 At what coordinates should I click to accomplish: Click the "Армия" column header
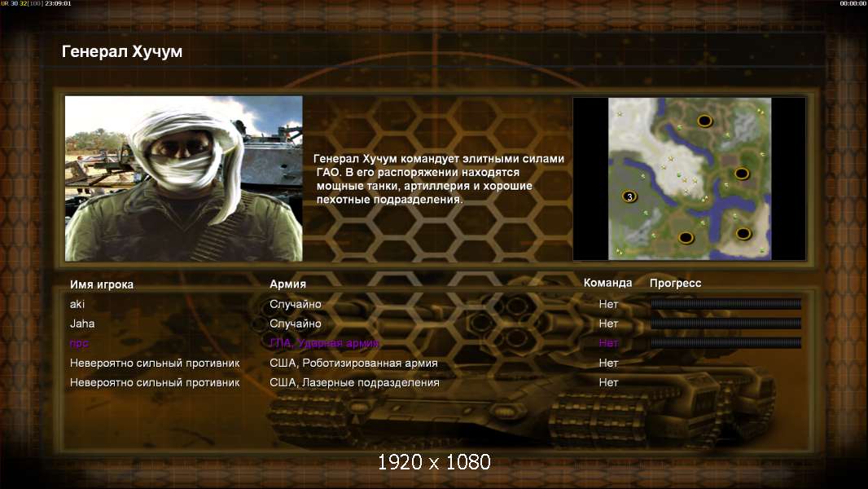288,284
